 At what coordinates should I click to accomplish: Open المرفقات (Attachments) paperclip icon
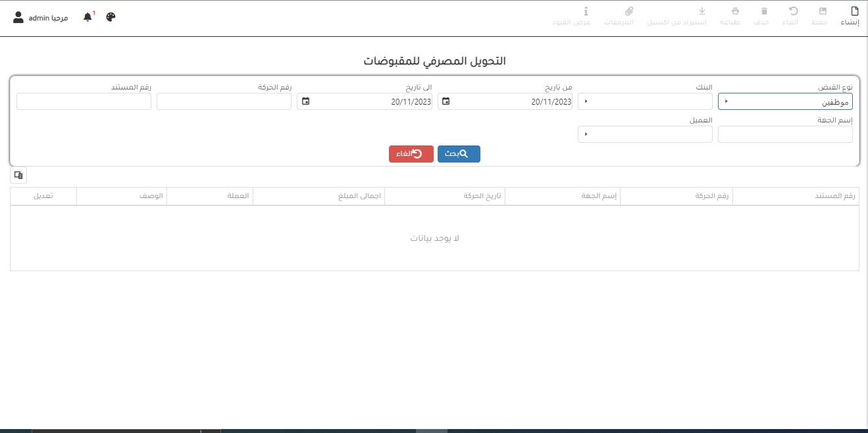628,11
